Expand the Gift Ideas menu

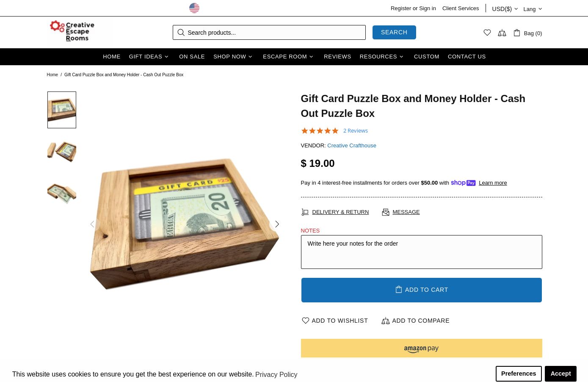coord(149,57)
